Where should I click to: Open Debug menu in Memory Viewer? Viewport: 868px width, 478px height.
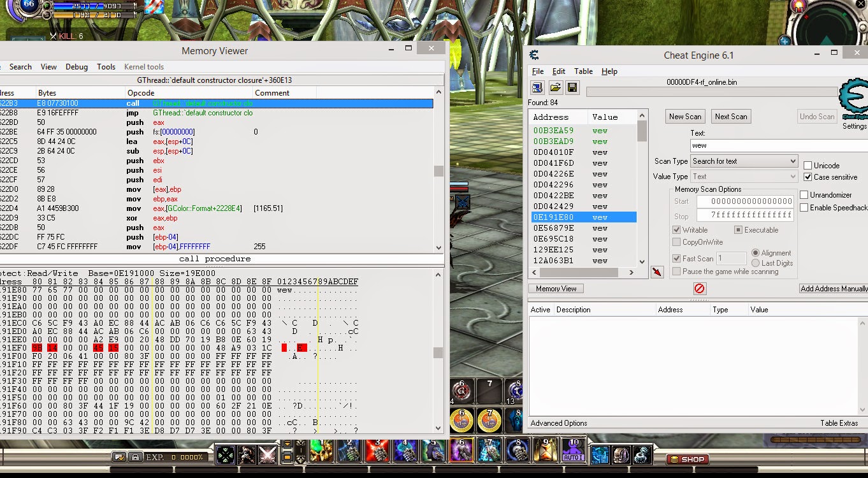click(76, 67)
